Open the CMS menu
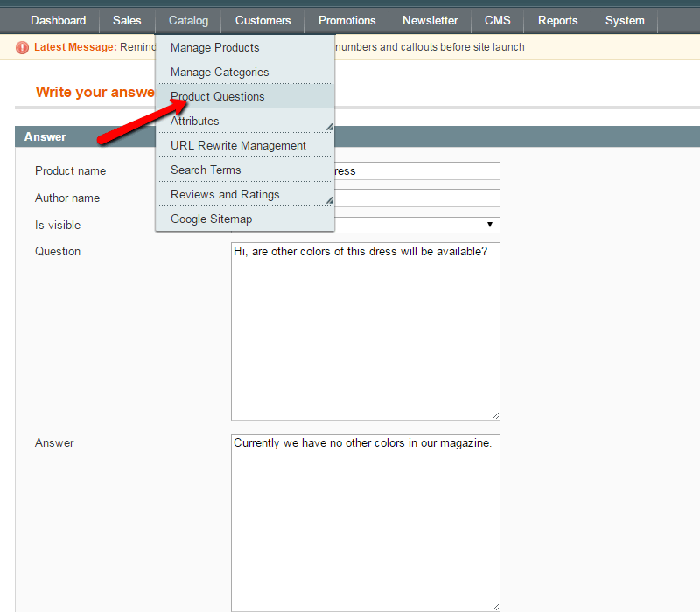The image size is (700, 612). click(x=497, y=20)
